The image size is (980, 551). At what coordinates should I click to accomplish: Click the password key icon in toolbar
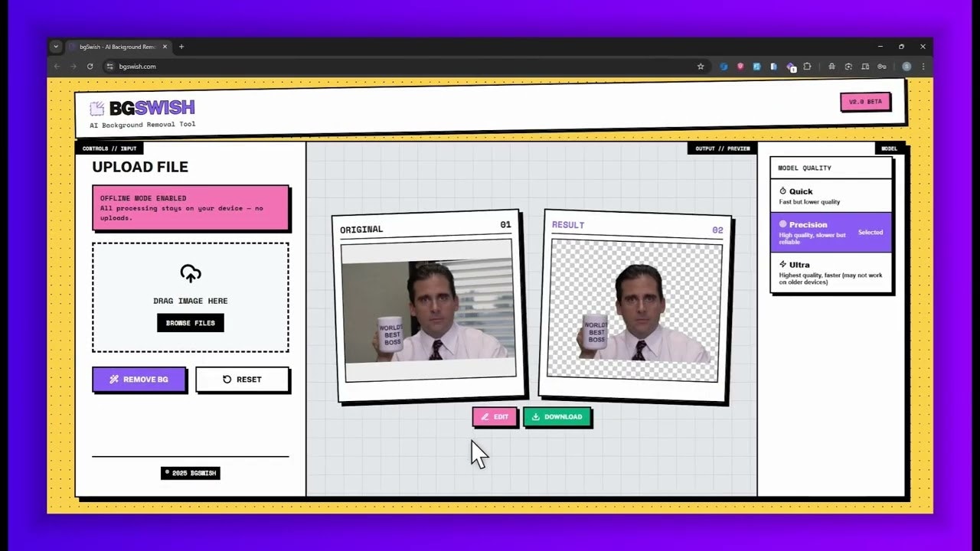tap(882, 67)
